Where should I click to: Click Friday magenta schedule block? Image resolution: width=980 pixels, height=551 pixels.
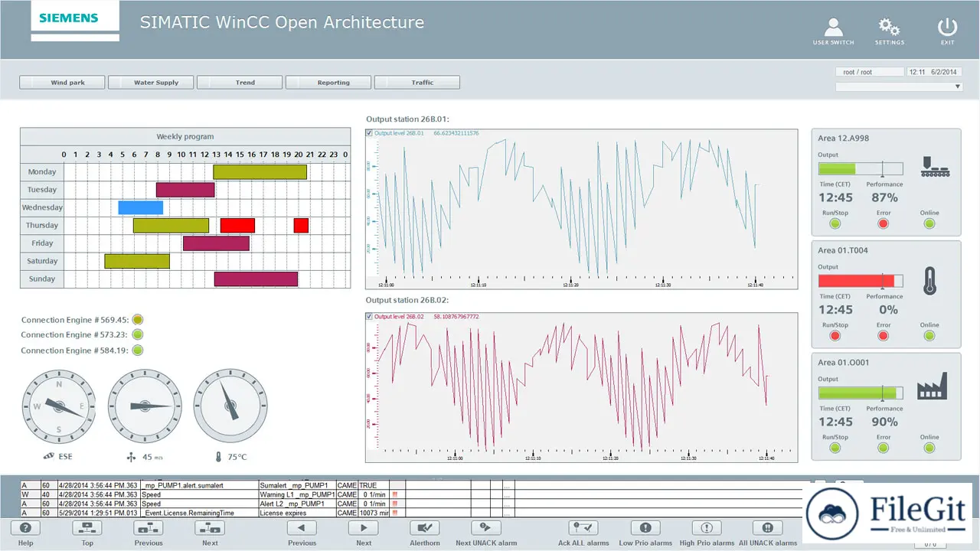click(x=216, y=243)
